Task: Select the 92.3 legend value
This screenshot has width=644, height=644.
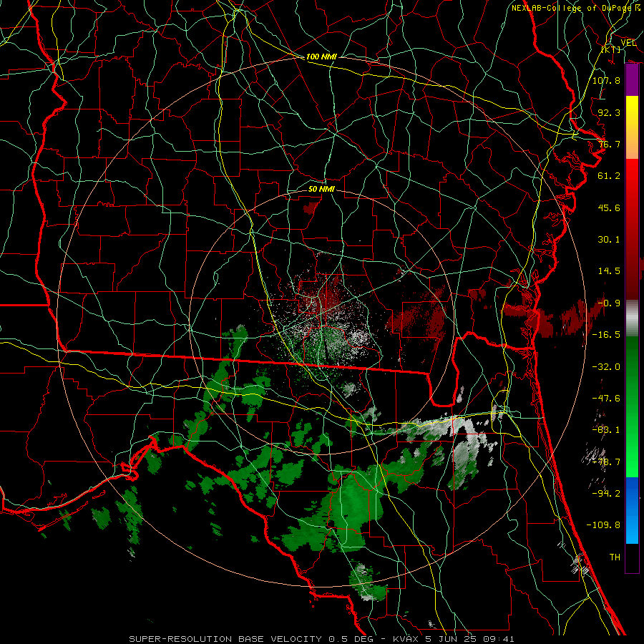Action: point(609,112)
